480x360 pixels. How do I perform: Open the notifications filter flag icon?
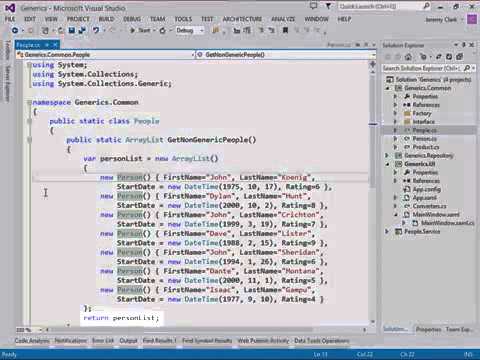pos(328,6)
